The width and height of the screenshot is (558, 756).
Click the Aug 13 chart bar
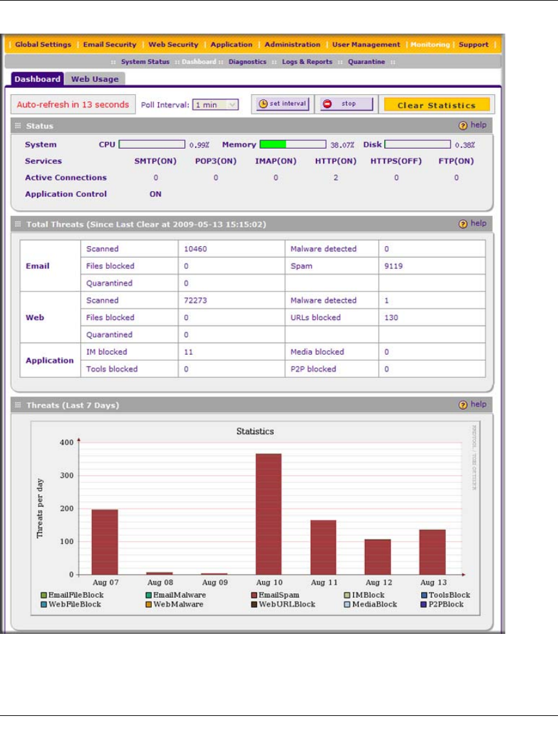tap(432, 552)
